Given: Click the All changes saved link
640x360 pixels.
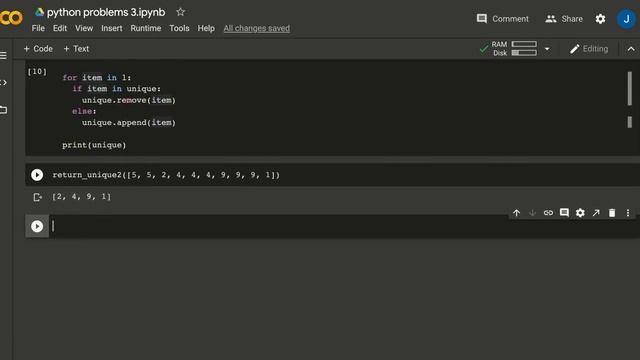Looking at the screenshot, I should tap(257, 28).
